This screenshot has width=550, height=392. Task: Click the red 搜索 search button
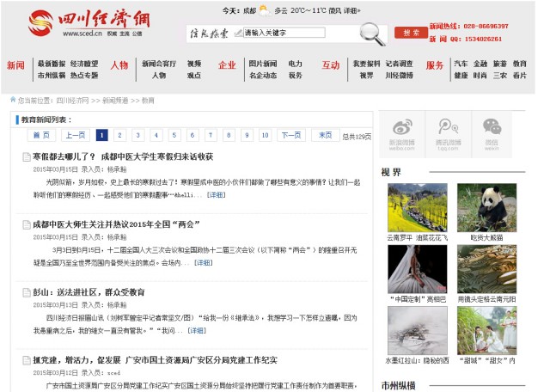[411, 33]
